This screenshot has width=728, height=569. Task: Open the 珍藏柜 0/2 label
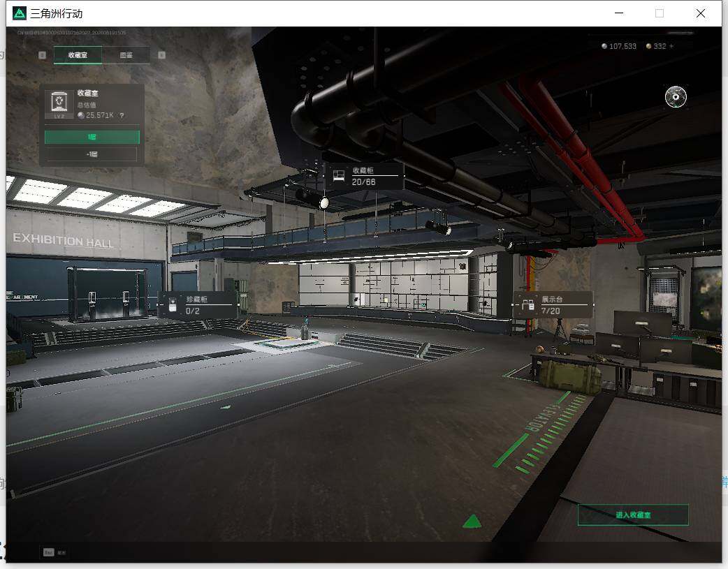coord(198,305)
